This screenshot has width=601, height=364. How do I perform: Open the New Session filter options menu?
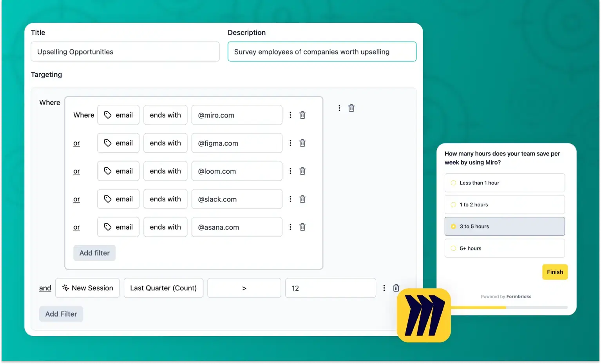[384, 288]
